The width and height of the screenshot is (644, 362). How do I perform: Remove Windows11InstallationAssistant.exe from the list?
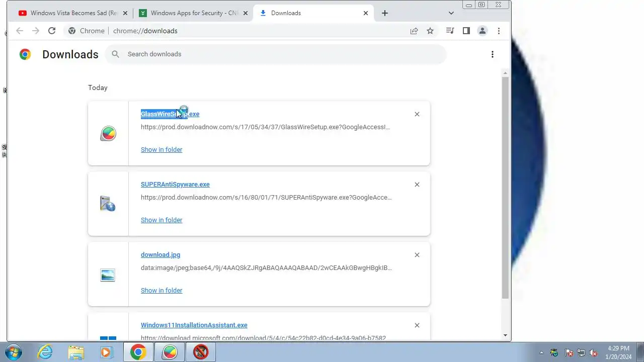[417, 325]
